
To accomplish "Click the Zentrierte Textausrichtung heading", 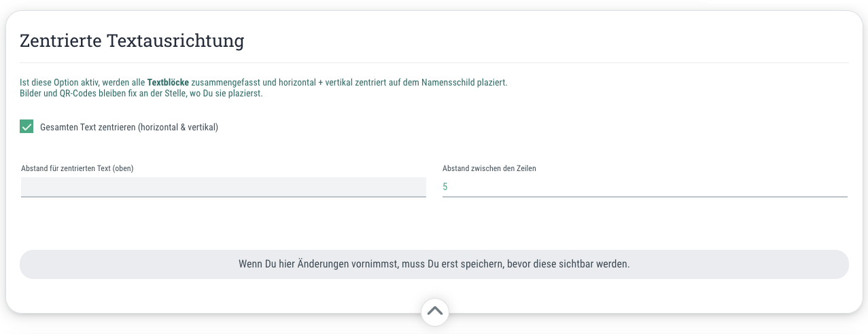I will point(132,41).
